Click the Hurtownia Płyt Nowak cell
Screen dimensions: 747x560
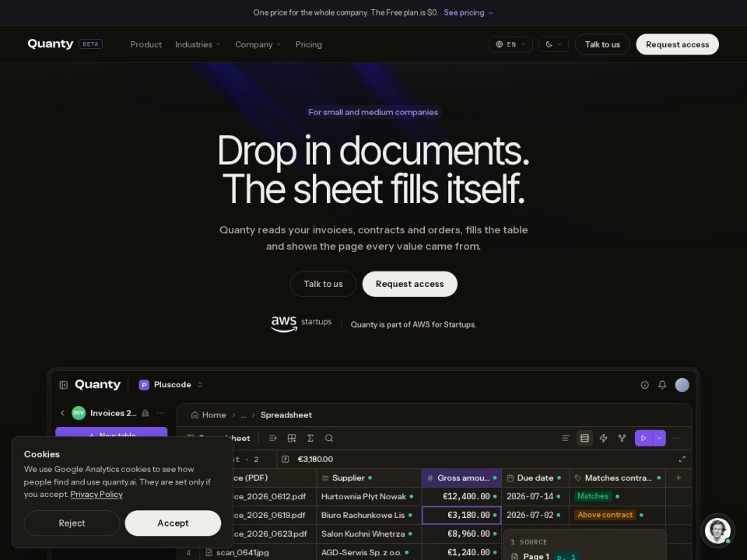pos(369,496)
